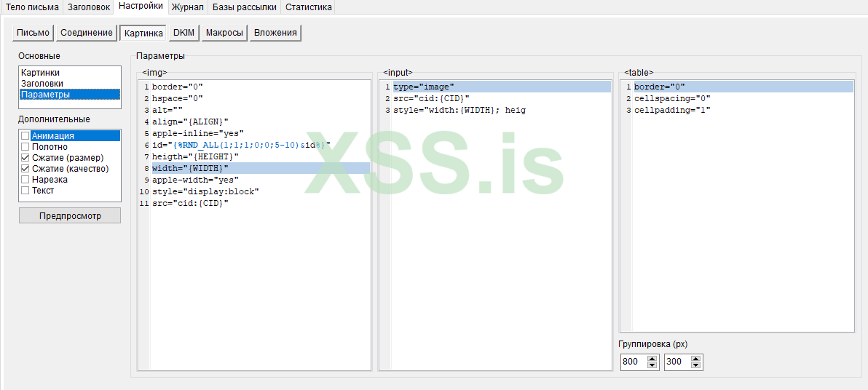Select the Настройки tab

point(141,6)
